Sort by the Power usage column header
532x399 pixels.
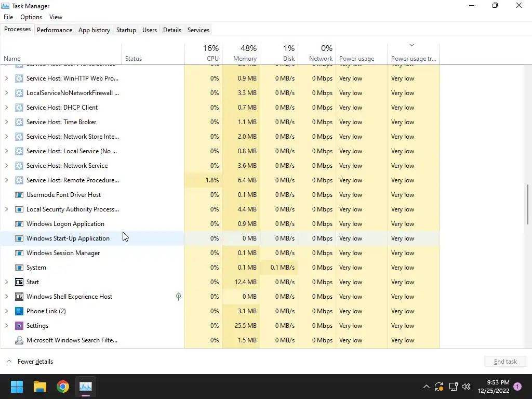coord(362,54)
